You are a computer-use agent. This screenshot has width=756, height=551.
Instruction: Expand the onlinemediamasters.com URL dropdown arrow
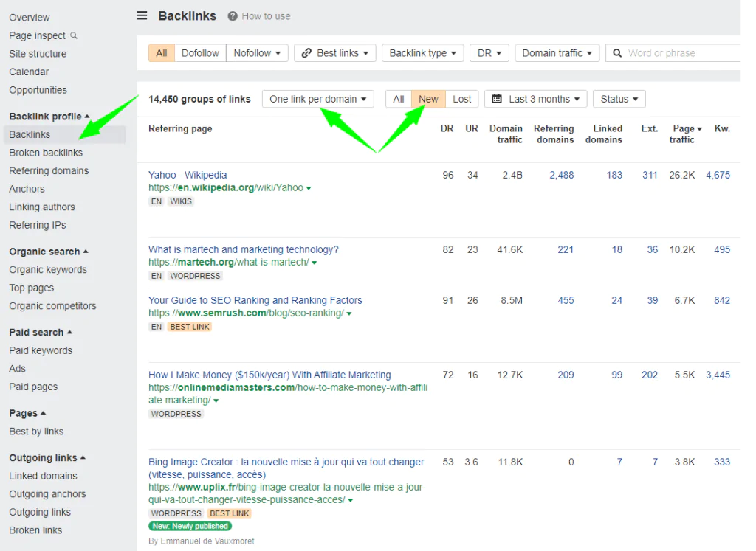click(x=216, y=401)
